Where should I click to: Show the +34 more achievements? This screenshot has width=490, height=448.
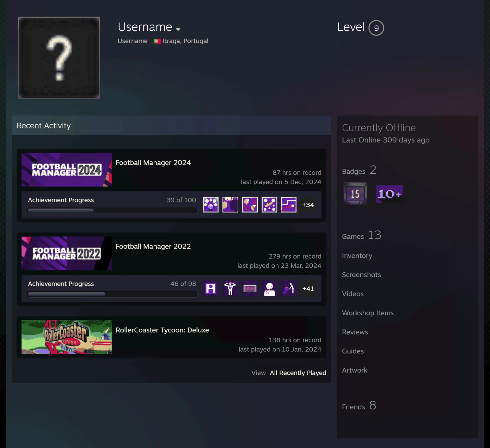pyautogui.click(x=308, y=205)
